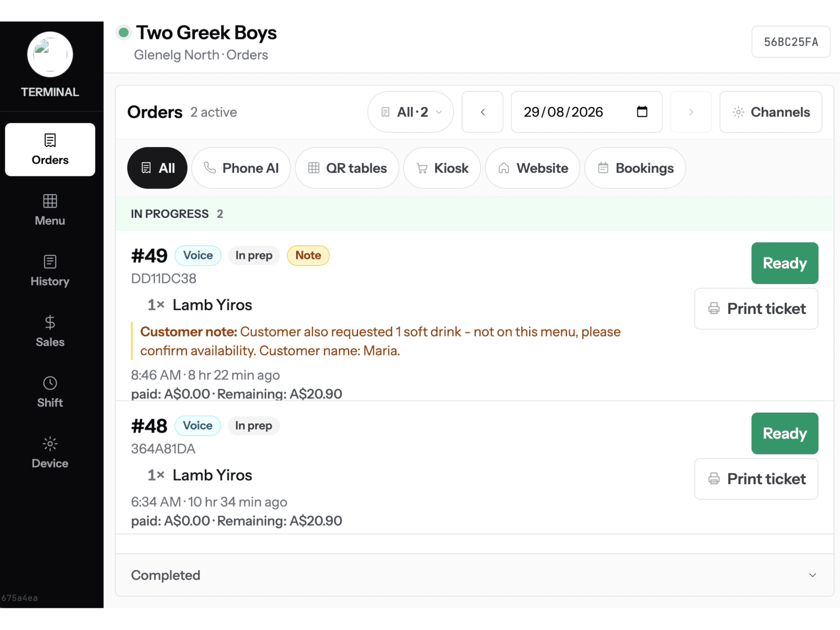Go to Sales dollar icon
The image size is (840, 630).
coord(50,322)
